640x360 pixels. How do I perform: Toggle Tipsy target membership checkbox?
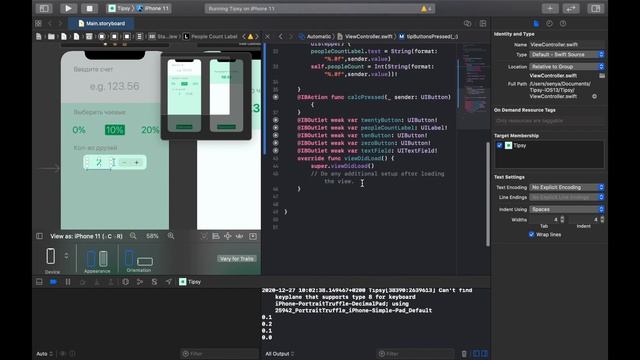[x=499, y=145]
